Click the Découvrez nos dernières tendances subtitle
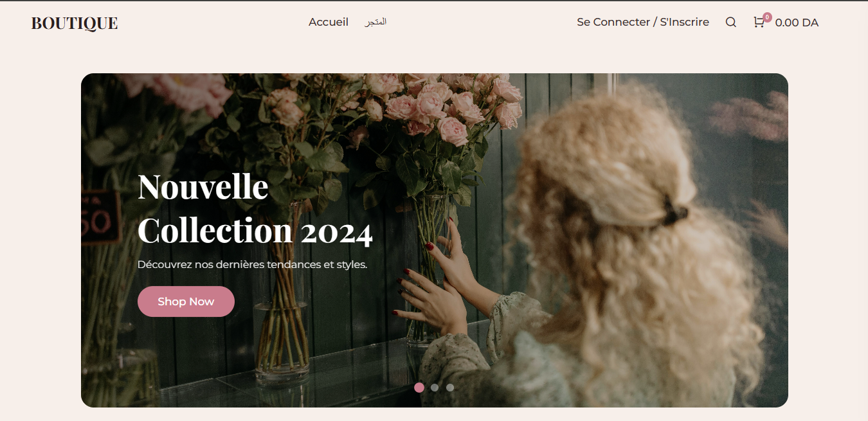 pos(252,264)
